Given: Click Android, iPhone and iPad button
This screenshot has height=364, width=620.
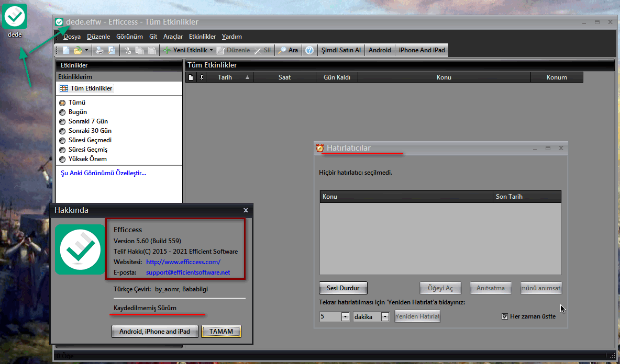Looking at the screenshot, I should 154,332.
